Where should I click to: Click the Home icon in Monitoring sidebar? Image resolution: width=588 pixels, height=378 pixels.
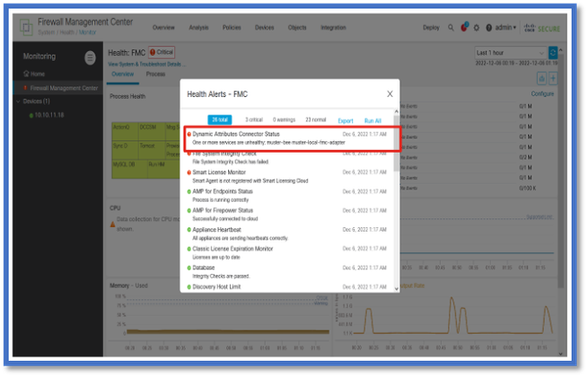coord(26,74)
